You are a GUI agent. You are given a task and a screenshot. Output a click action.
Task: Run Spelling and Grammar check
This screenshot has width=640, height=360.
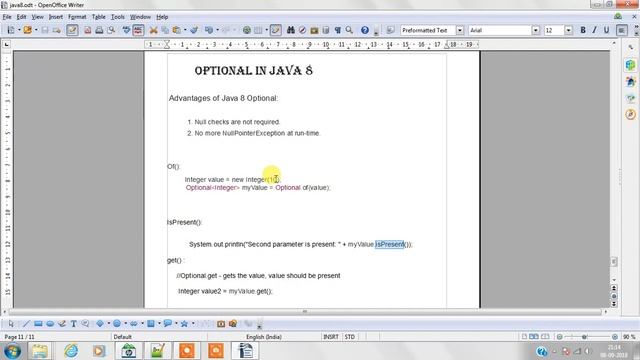[x=126, y=30]
